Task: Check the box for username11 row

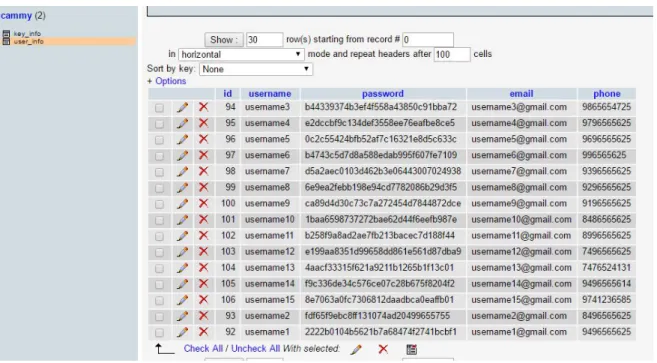Action: (159, 236)
